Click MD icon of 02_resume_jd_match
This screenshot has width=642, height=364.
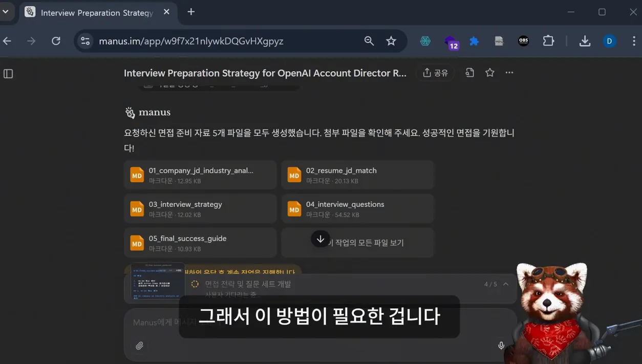[x=294, y=175]
